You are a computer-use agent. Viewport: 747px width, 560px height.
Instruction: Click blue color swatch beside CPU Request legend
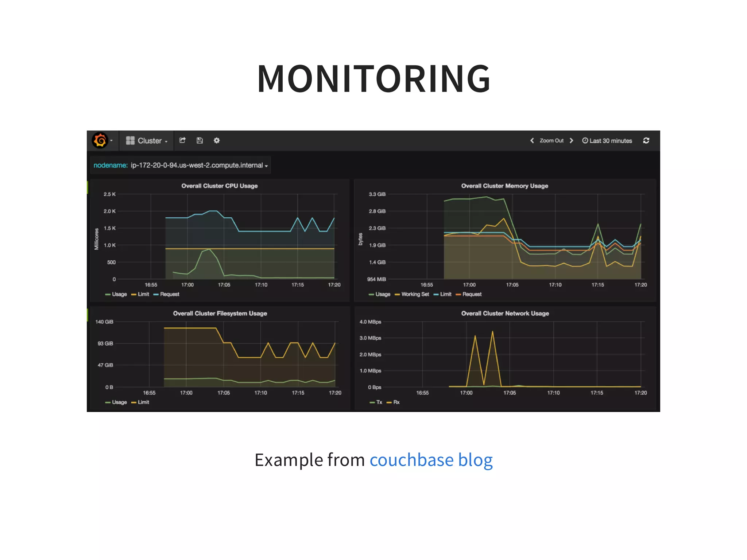(156, 295)
